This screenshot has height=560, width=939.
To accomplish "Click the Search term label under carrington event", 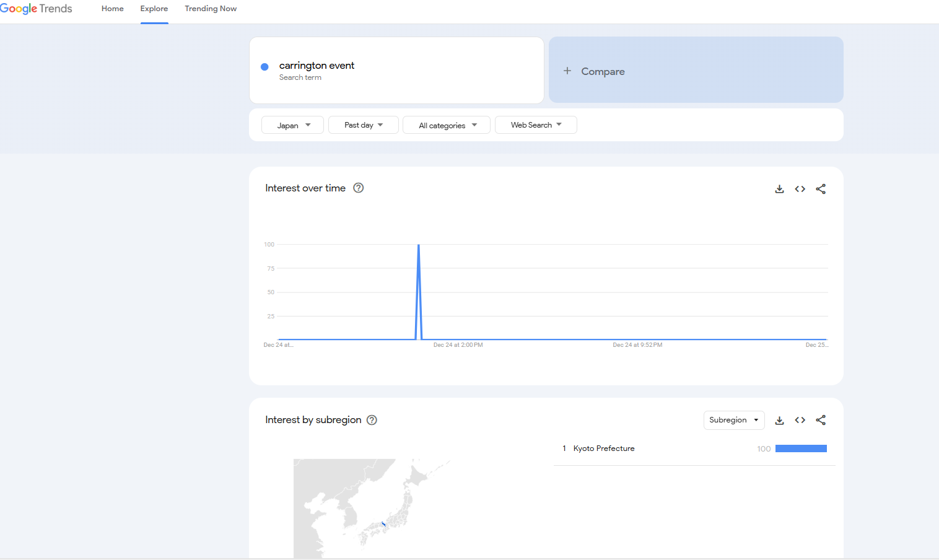I will coord(300,77).
